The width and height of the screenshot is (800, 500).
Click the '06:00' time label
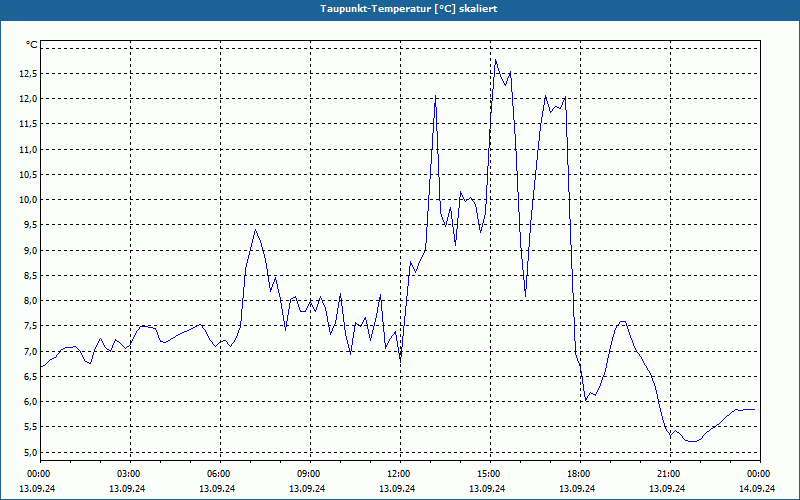(x=220, y=474)
